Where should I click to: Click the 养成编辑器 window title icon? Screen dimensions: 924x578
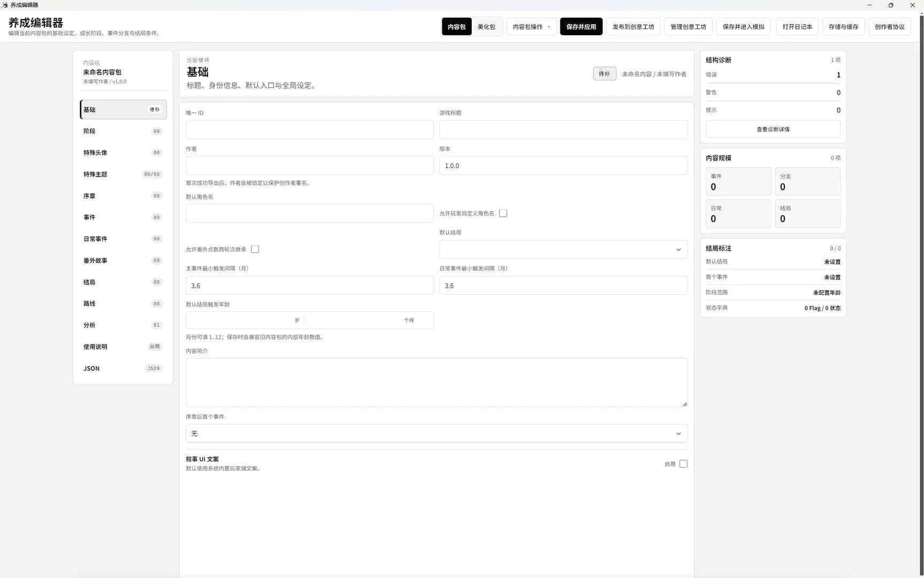tap(5, 5)
